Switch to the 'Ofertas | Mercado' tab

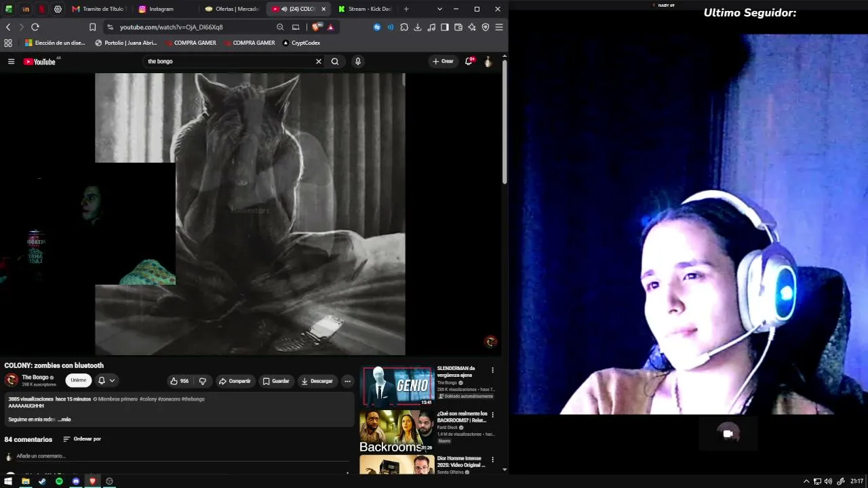pyautogui.click(x=232, y=9)
